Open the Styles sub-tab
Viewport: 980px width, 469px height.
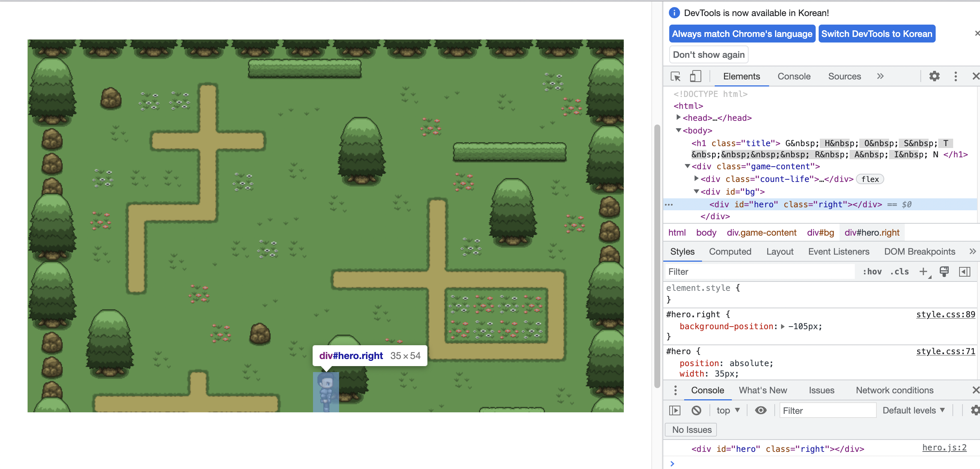pos(682,252)
